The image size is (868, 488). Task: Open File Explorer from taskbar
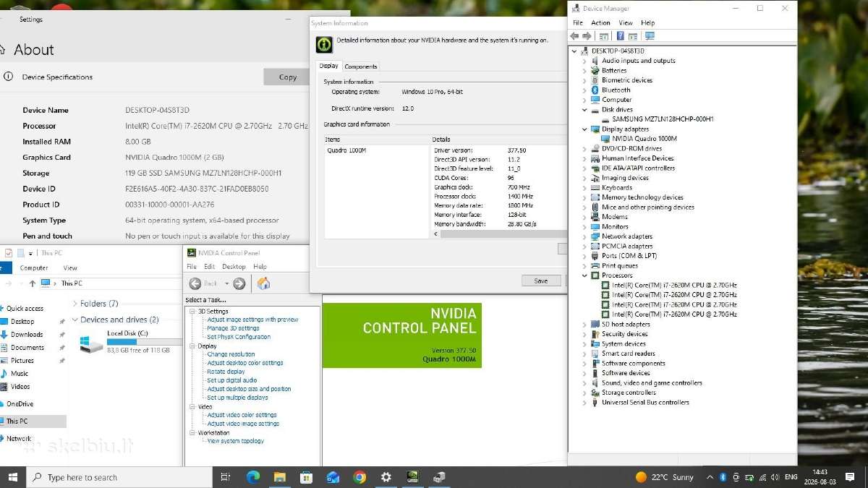[x=280, y=477]
